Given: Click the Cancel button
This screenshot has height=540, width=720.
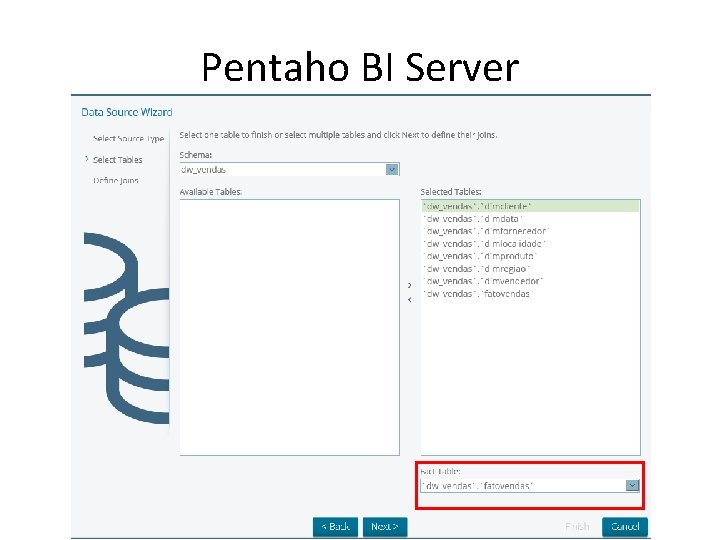Looking at the screenshot, I should [x=625, y=527].
